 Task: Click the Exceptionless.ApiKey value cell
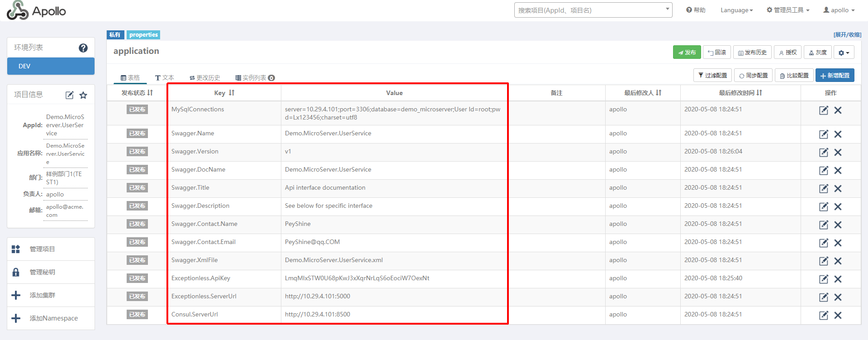coord(394,279)
